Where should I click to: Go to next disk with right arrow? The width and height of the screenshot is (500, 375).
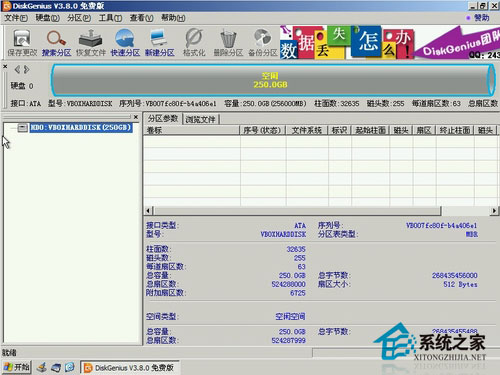[x=26, y=69]
